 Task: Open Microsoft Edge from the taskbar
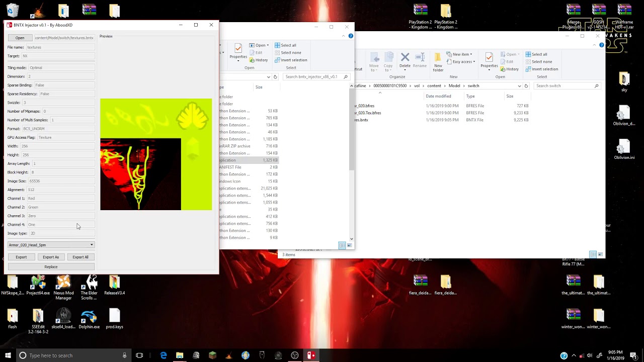(164, 355)
